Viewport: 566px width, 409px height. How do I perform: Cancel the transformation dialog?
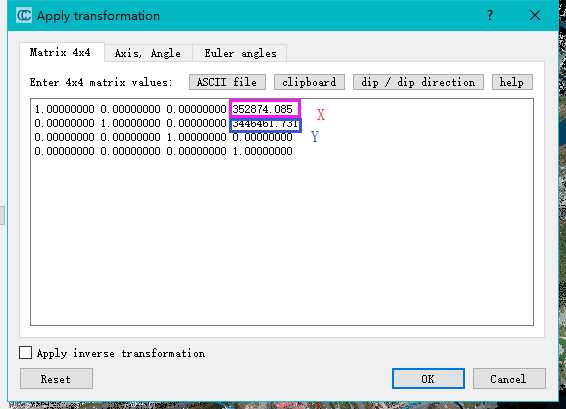click(509, 379)
